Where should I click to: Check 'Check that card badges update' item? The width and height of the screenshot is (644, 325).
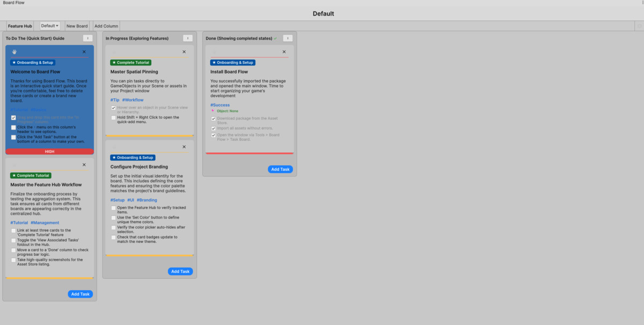point(114,237)
